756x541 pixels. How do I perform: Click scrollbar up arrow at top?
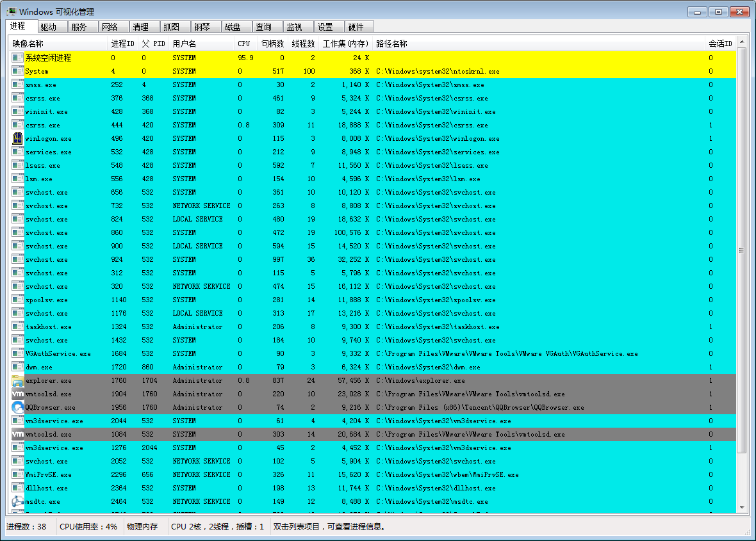(x=742, y=42)
